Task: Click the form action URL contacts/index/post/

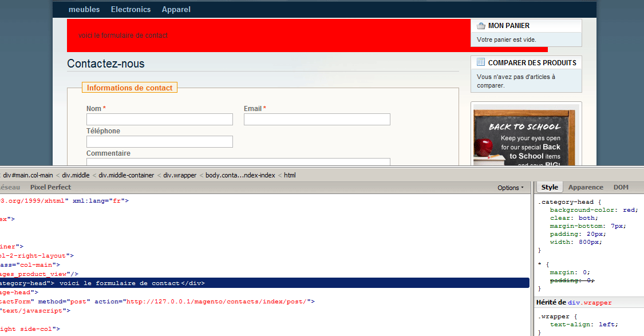Action: pos(216,302)
